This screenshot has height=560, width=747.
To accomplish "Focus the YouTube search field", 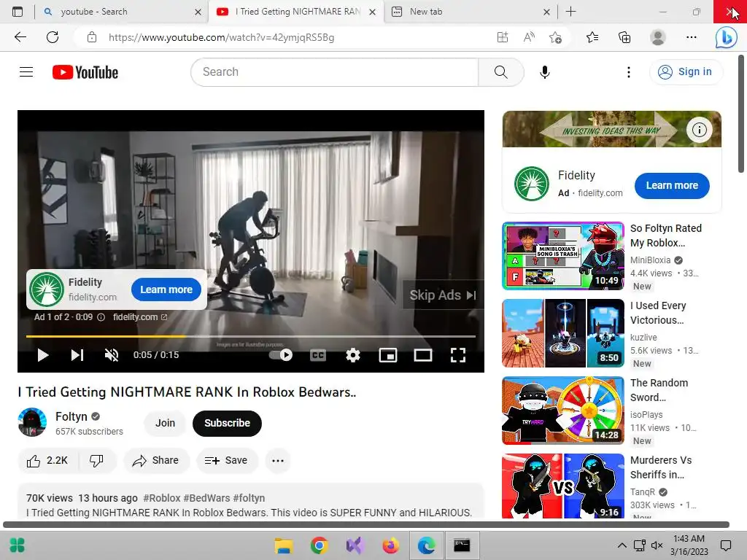I will coord(334,72).
